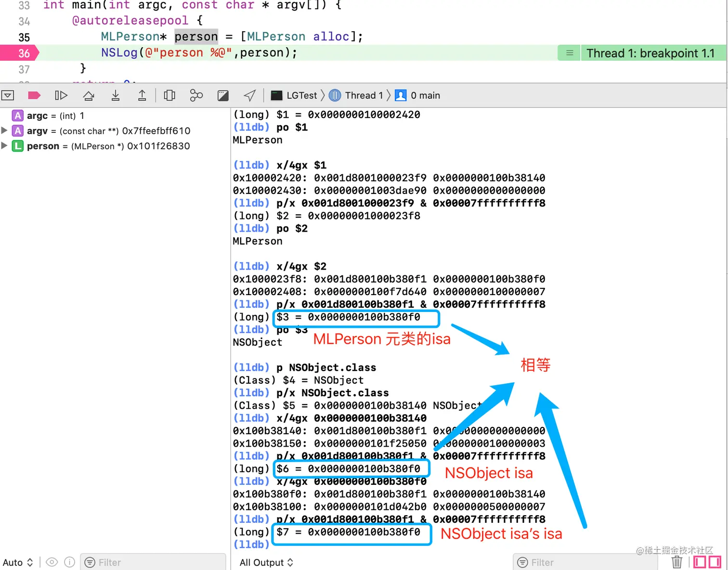Open the All Output dropdown
Screen dimensions: 728x570
pyautogui.click(x=266, y=562)
